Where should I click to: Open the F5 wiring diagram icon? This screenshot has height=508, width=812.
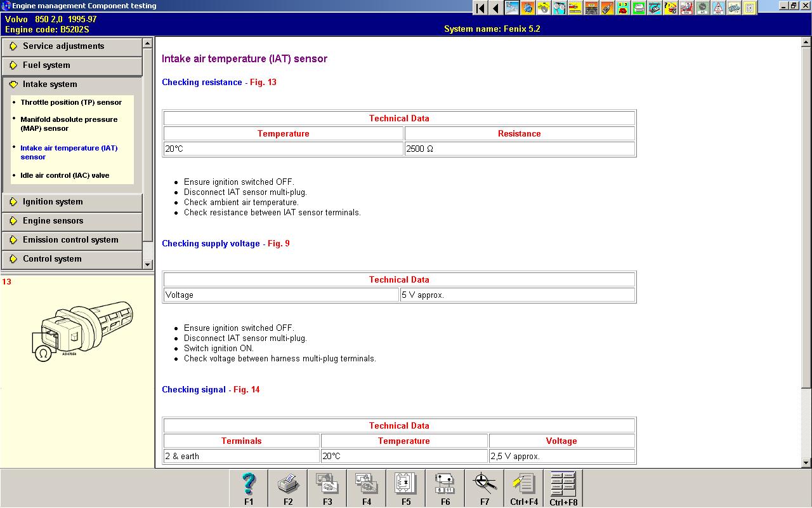[x=406, y=488]
